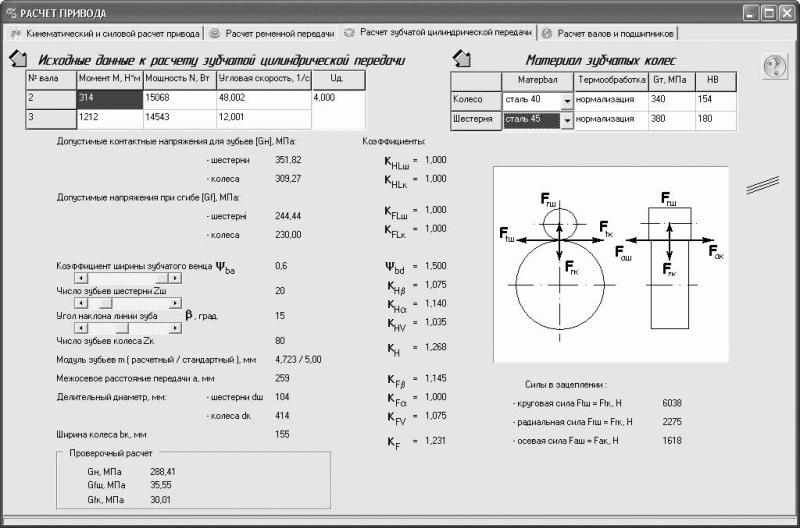
Task: Click left arrow of Число зубьев шестерни scrollbar
Action: [81, 303]
